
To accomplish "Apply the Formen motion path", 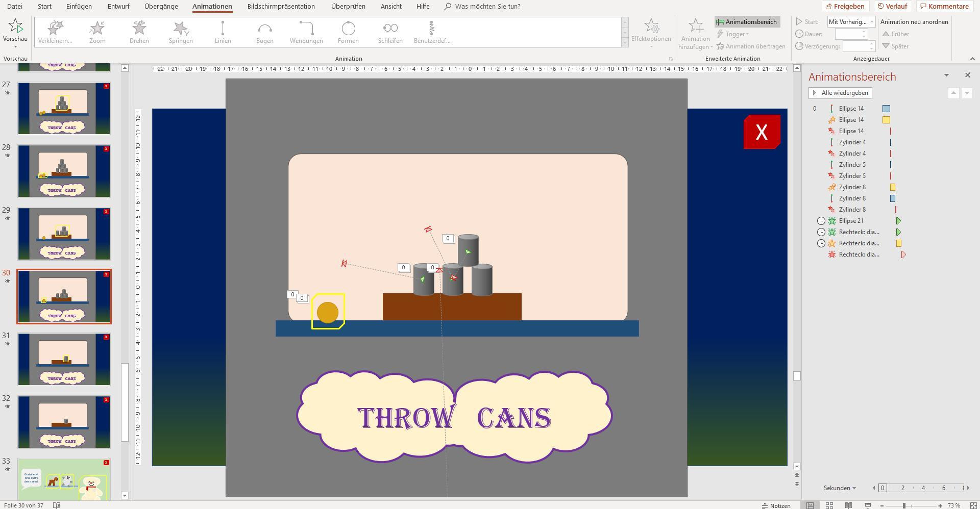I will [x=348, y=32].
